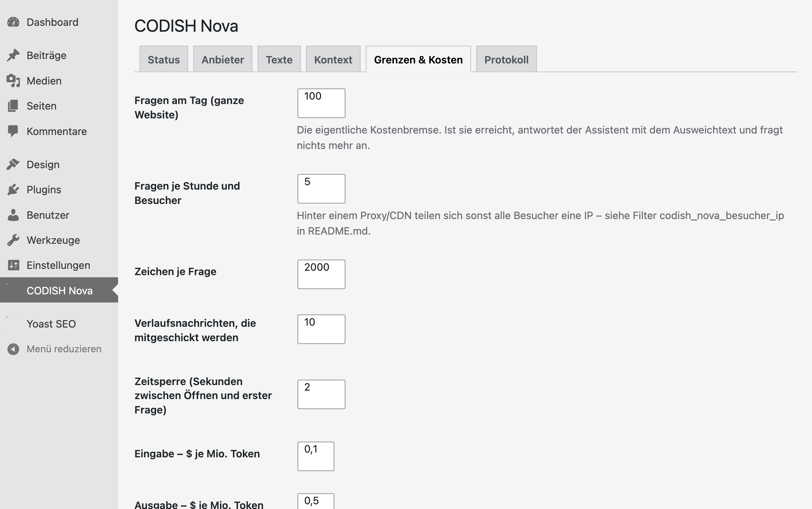Focus the Eingabe token price field
This screenshot has width=812, height=509.
point(316,456)
